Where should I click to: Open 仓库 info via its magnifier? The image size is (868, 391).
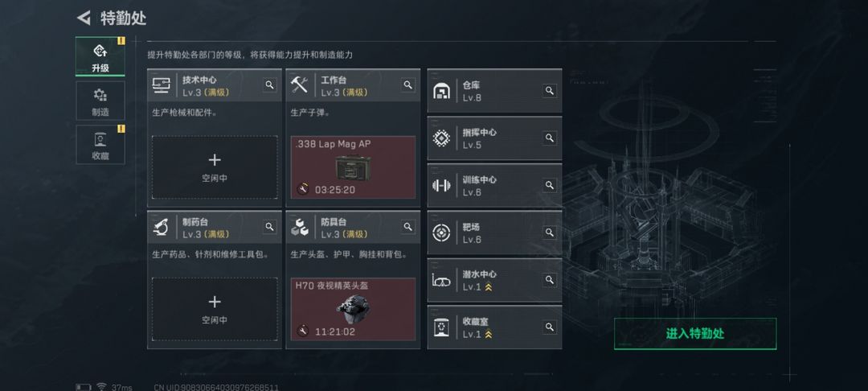[x=550, y=90]
